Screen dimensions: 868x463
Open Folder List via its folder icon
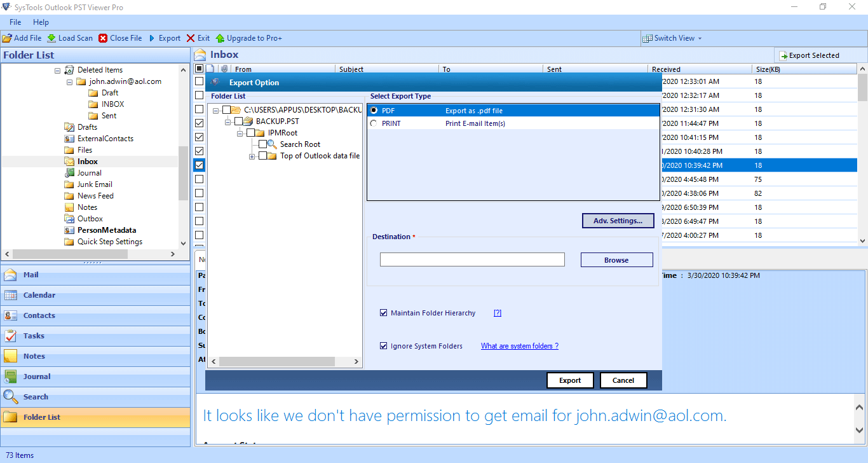11,417
